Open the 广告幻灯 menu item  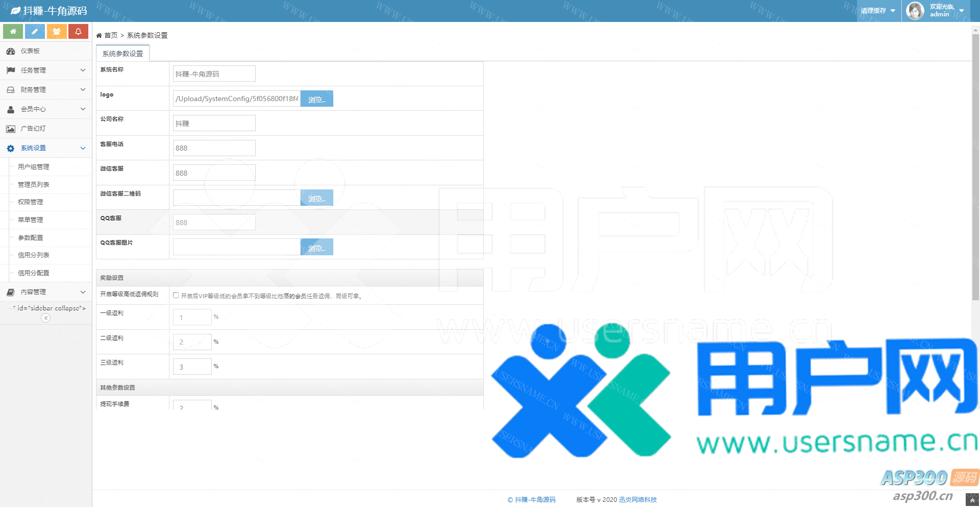pyautogui.click(x=46, y=129)
